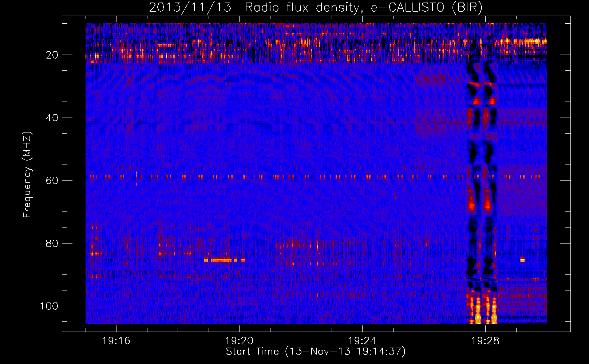Click the 'Start Time (13-Nov-13 19:14:37)' label
Screen dimensions: 589x364
click(316, 352)
